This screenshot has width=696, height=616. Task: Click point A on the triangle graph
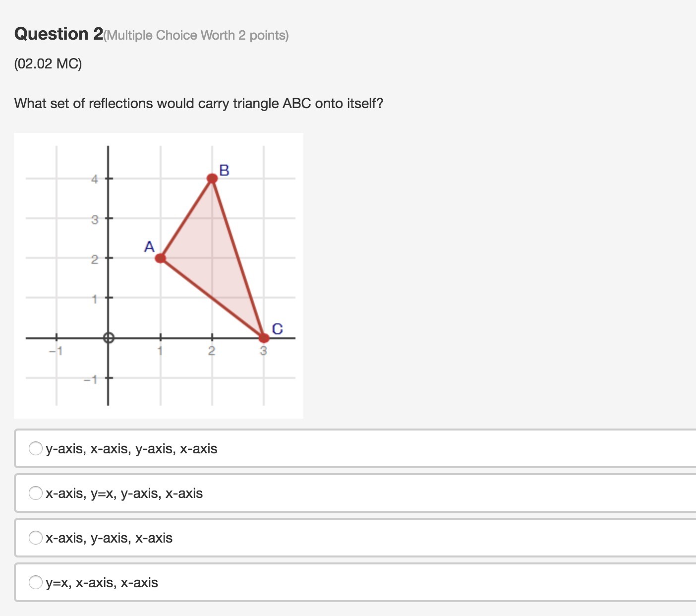[160, 258]
